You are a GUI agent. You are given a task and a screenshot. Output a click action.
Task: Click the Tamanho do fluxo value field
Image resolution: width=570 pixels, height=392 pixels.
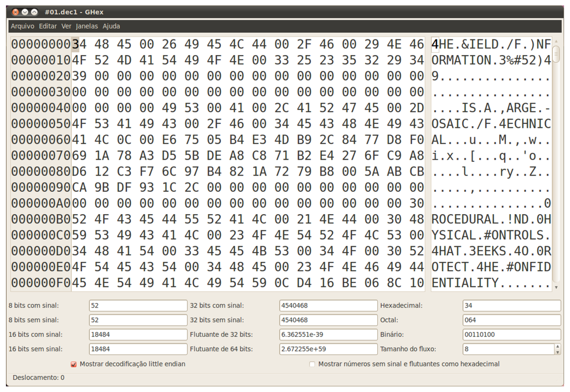coord(508,349)
